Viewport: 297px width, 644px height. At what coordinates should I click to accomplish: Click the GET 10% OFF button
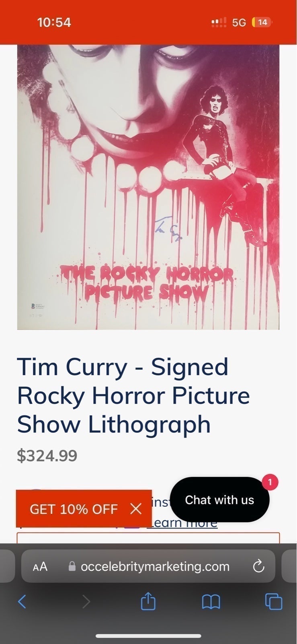point(74,509)
